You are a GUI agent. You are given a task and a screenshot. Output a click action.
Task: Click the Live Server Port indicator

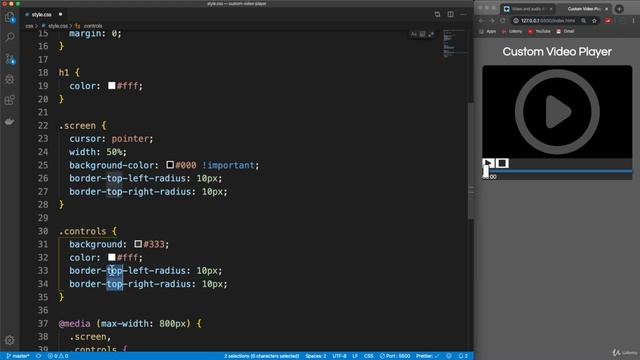(395, 356)
